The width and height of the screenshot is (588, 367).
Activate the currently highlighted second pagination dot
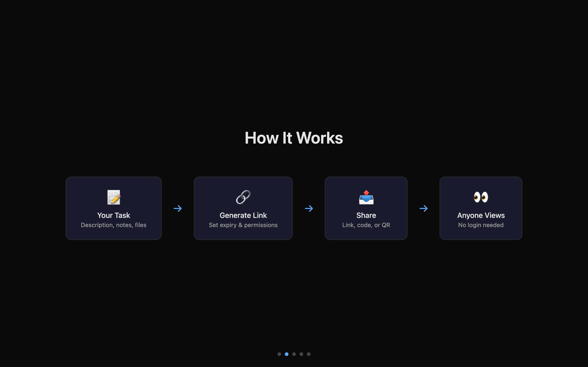[x=287, y=354]
